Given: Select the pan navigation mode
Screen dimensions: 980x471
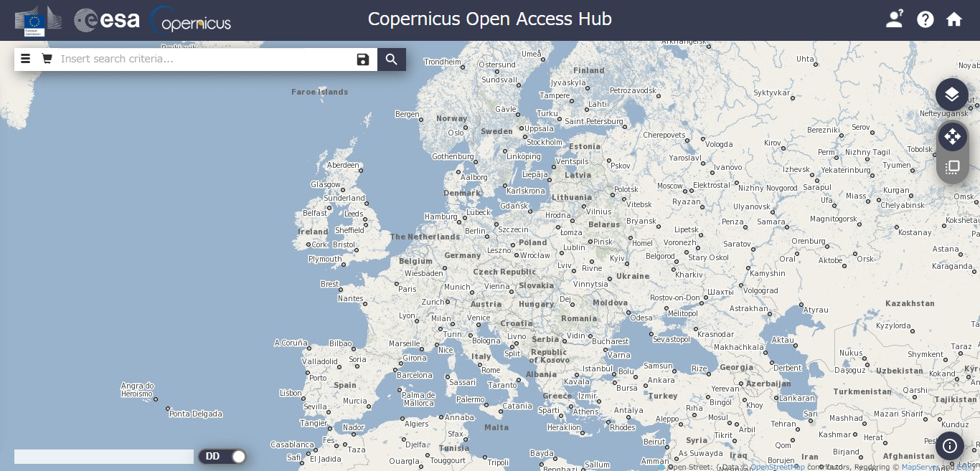Looking at the screenshot, I should point(952,136).
